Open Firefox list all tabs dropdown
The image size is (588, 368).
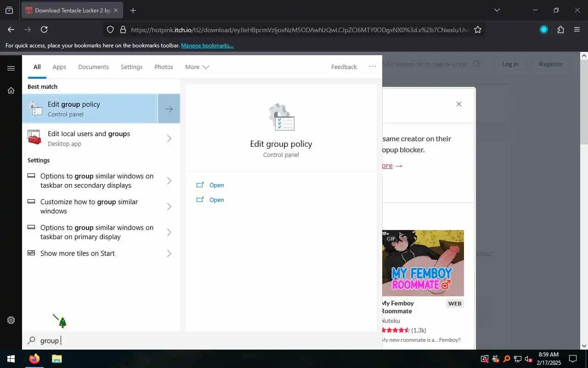pyautogui.click(x=497, y=10)
